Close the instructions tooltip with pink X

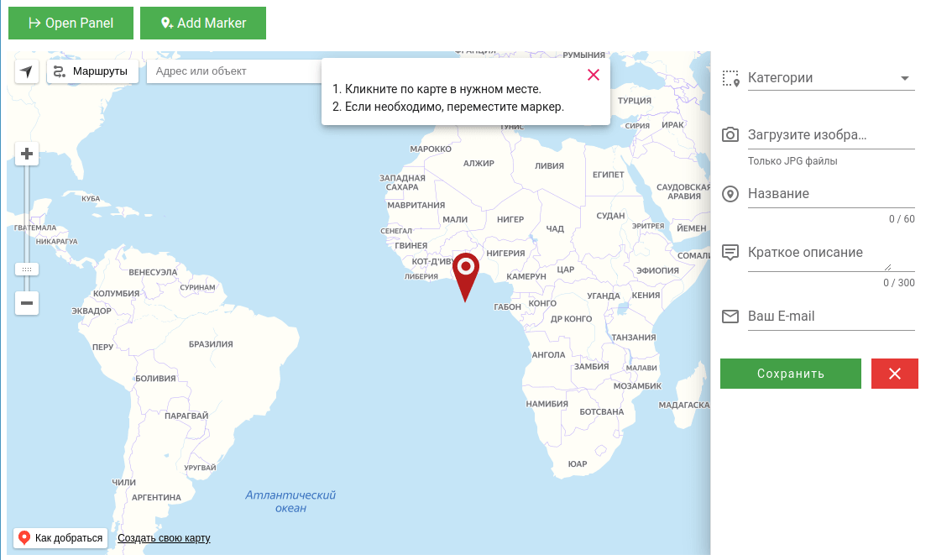coord(594,75)
